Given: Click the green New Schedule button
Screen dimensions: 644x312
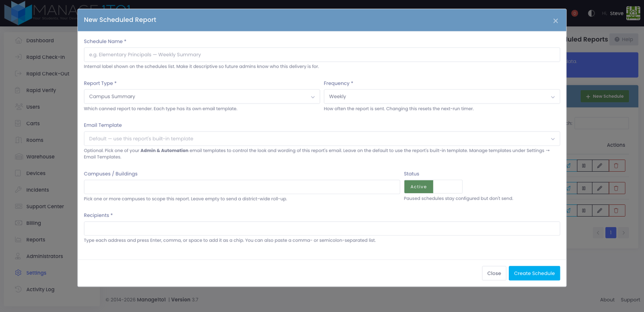Looking at the screenshot, I should 605,96.
